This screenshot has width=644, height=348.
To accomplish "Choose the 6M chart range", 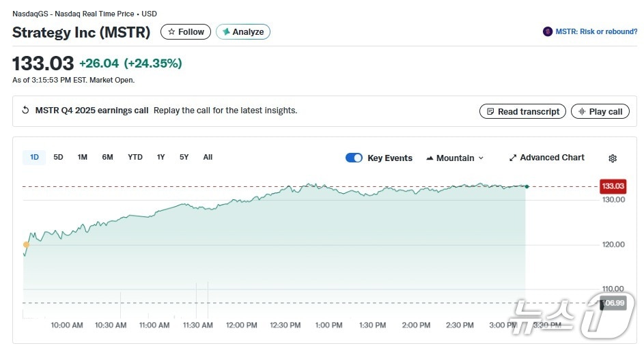I will [107, 158].
